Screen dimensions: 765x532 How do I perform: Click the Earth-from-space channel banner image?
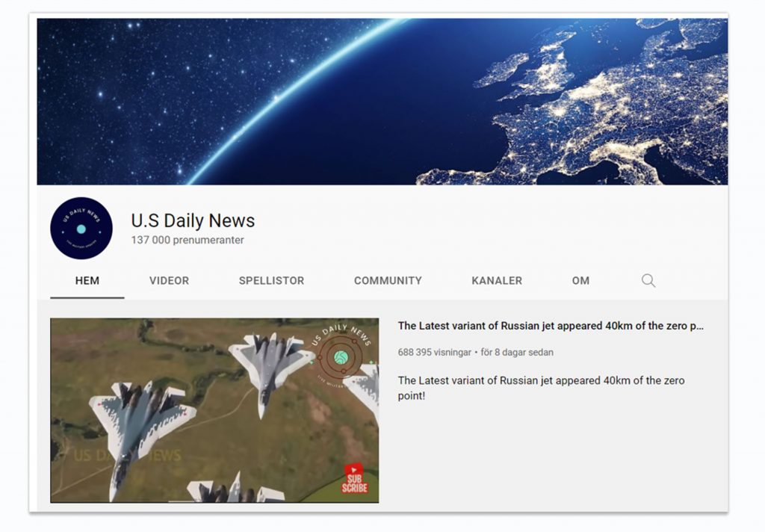(382, 102)
